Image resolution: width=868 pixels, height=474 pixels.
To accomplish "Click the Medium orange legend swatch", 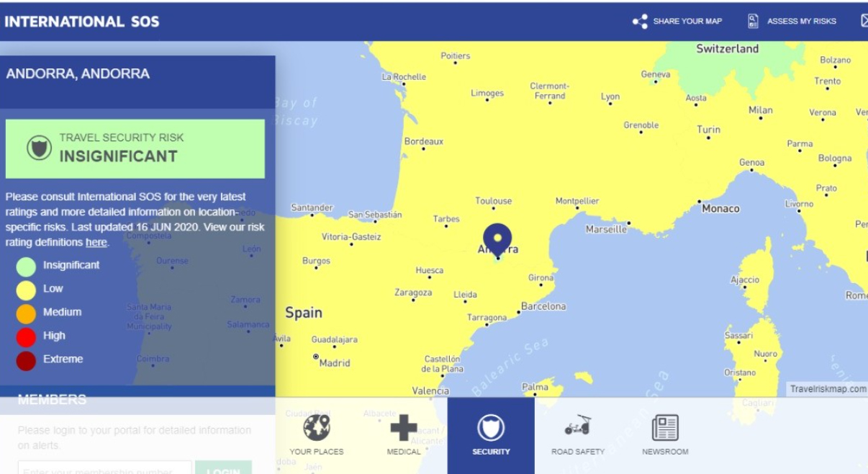I will (26, 313).
